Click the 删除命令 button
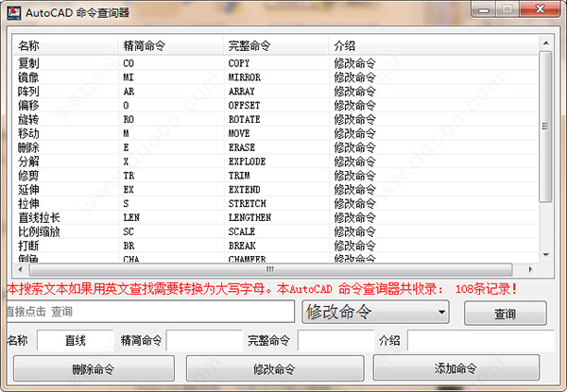This screenshot has width=567, height=392. pos(94,369)
